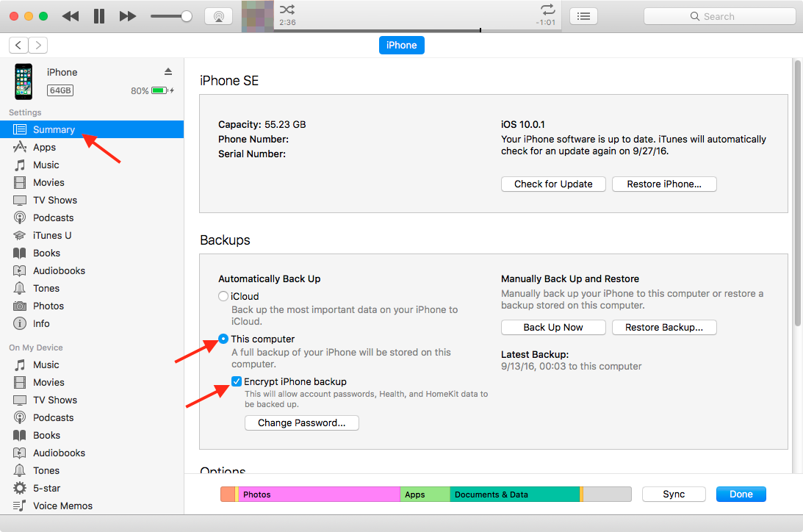The image size is (803, 532).
Task: Click the Audiobooks icon under Settings
Action: (19, 271)
